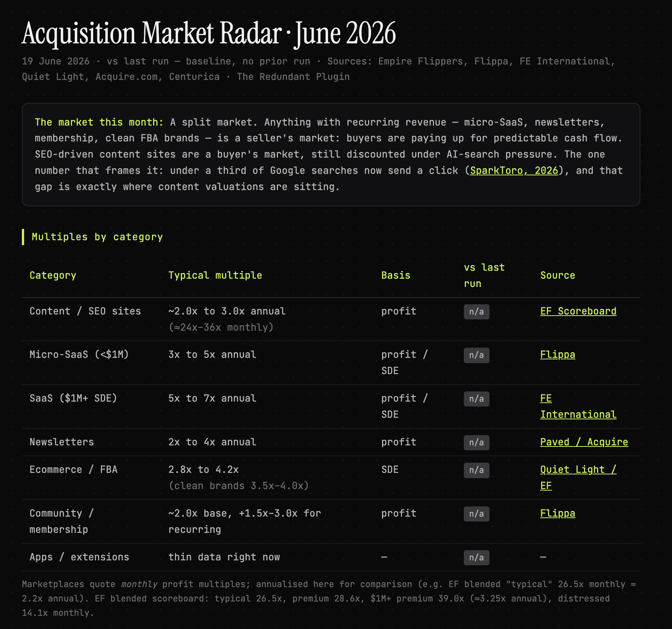Click n/a badge in Newsletters row
The height and width of the screenshot is (629, 672).
coord(477,443)
